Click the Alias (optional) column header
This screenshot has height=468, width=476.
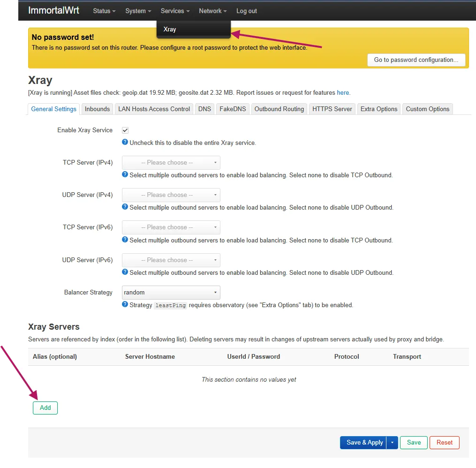(55, 356)
